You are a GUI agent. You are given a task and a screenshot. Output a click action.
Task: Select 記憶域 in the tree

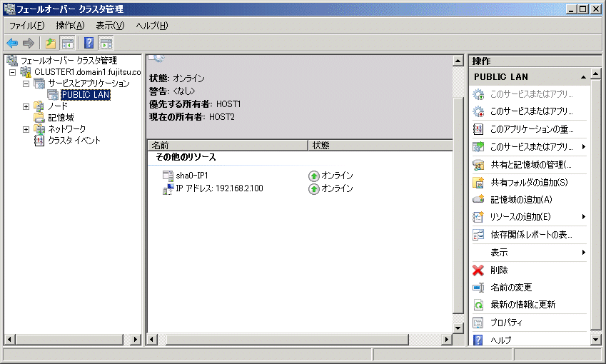(x=61, y=118)
